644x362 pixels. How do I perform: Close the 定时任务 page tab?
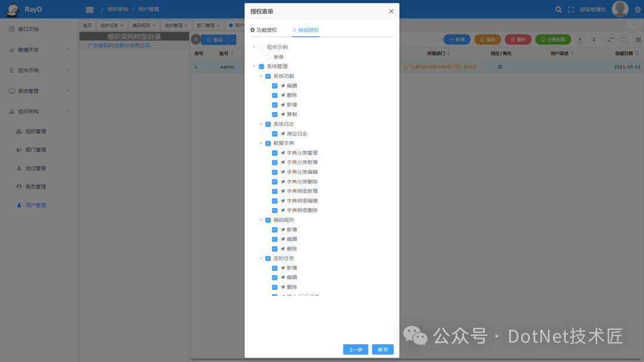point(122,26)
